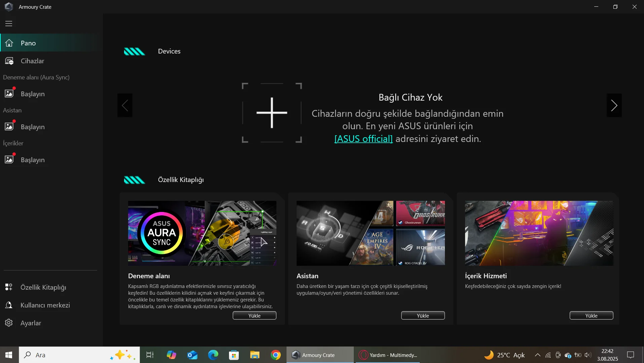Open the Wi-Fi network tray icon
This screenshot has width=644, height=363.
pyautogui.click(x=548, y=355)
